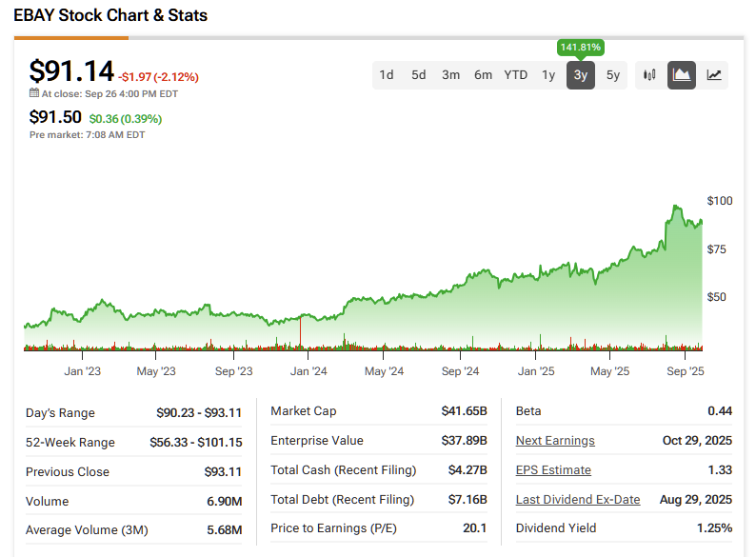Click the calendar icon beside At close
The image size is (756, 557).
34,93
